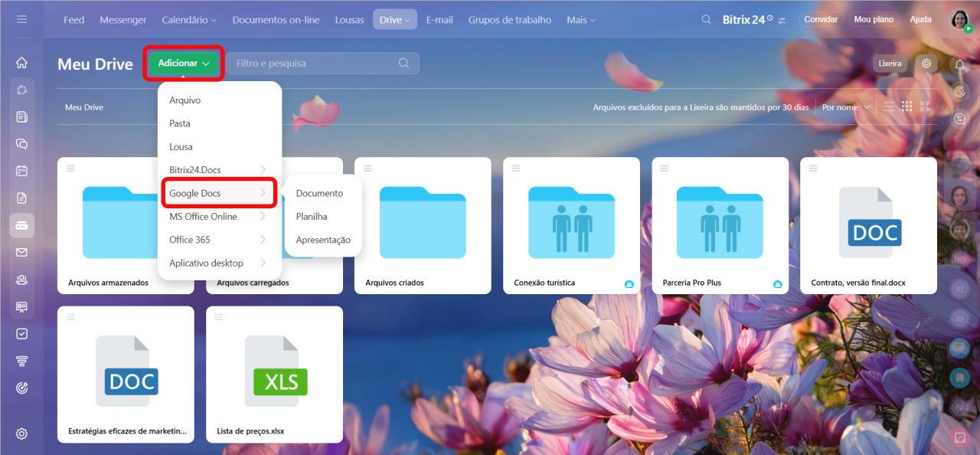
Task: Click into the Filtro e pesquisa field
Action: 322,64
